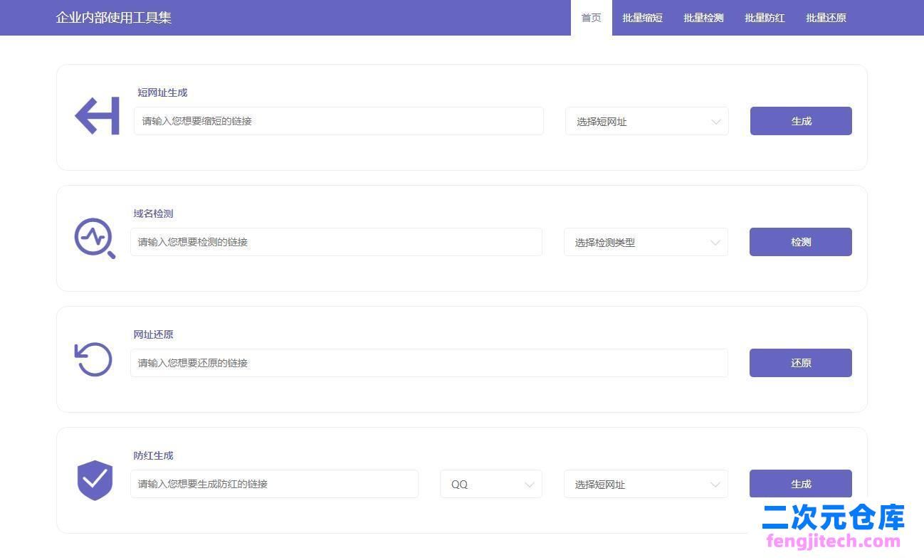Click the 还原 button
This screenshot has height=560, width=924.
point(801,363)
